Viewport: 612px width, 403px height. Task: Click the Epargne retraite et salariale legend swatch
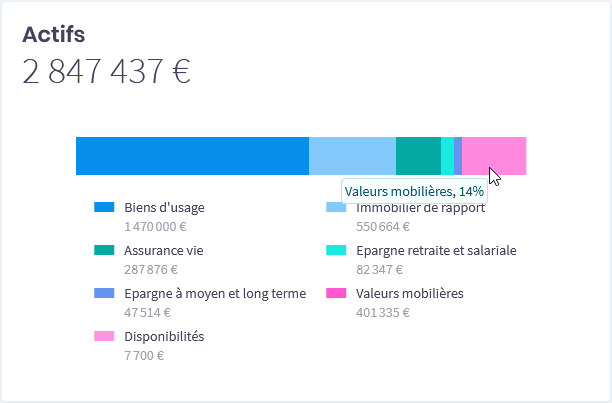(335, 251)
